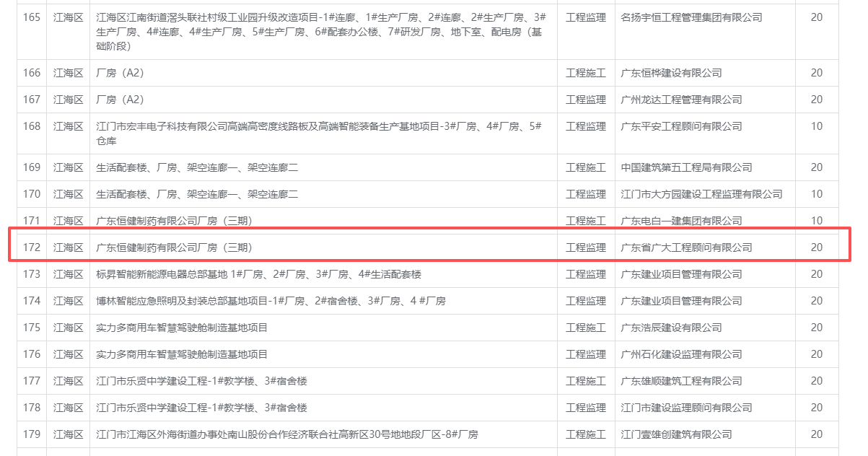Click score 20 in row 172
Viewport: 868px width, 456px height.
pos(817,247)
